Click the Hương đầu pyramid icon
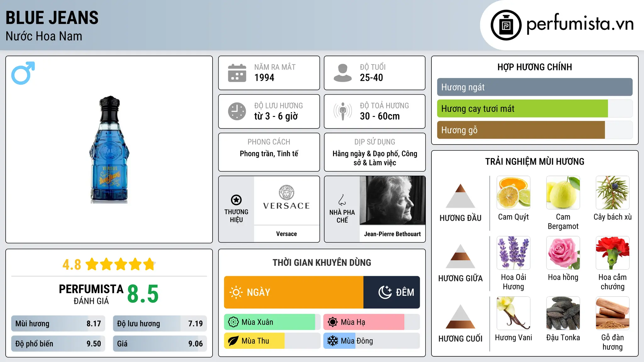The height and width of the screenshot is (362, 644). click(x=460, y=196)
